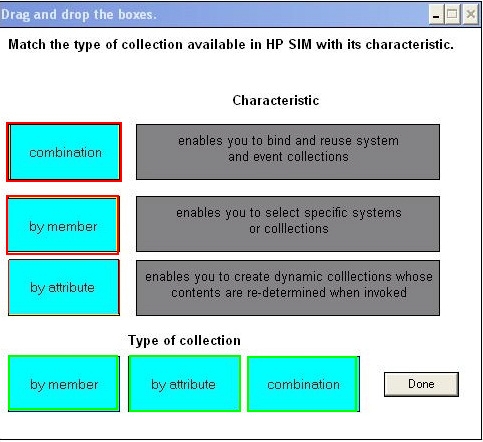Pick 'by attribute' under Type of collection

(184, 384)
